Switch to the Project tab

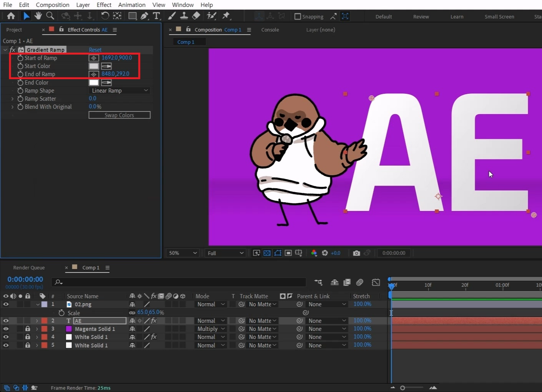coord(14,30)
